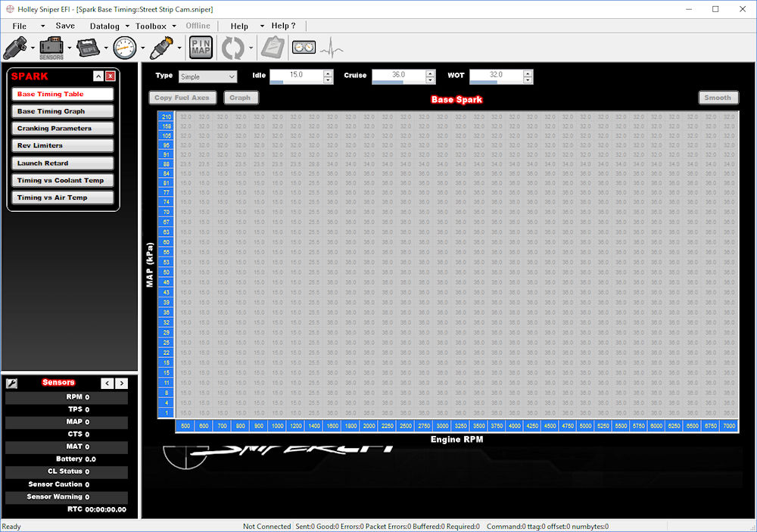Go to next Sensors page
This screenshot has width=757, height=532.
click(x=122, y=384)
